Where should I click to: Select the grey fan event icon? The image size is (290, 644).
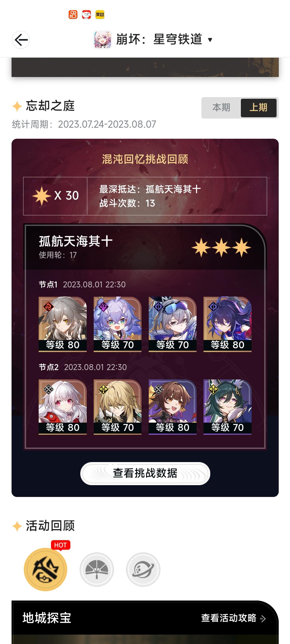(97, 569)
